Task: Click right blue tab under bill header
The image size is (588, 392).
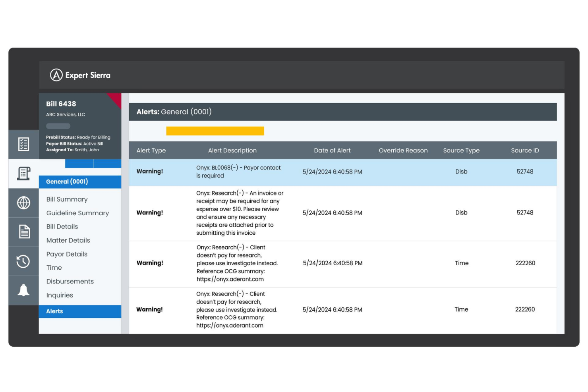Action: [107, 164]
